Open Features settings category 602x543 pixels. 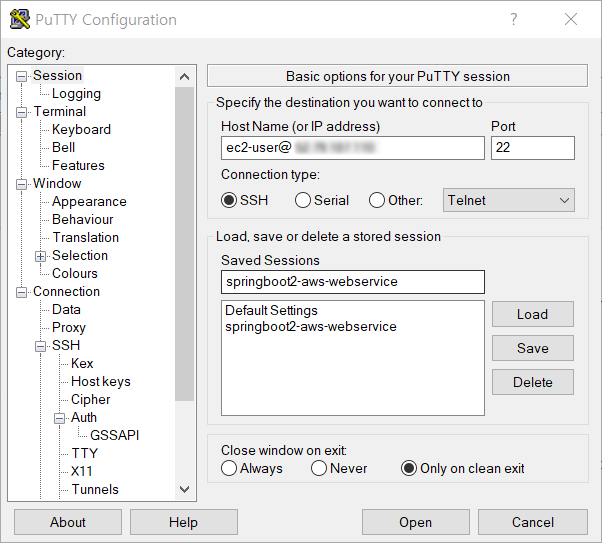click(78, 166)
